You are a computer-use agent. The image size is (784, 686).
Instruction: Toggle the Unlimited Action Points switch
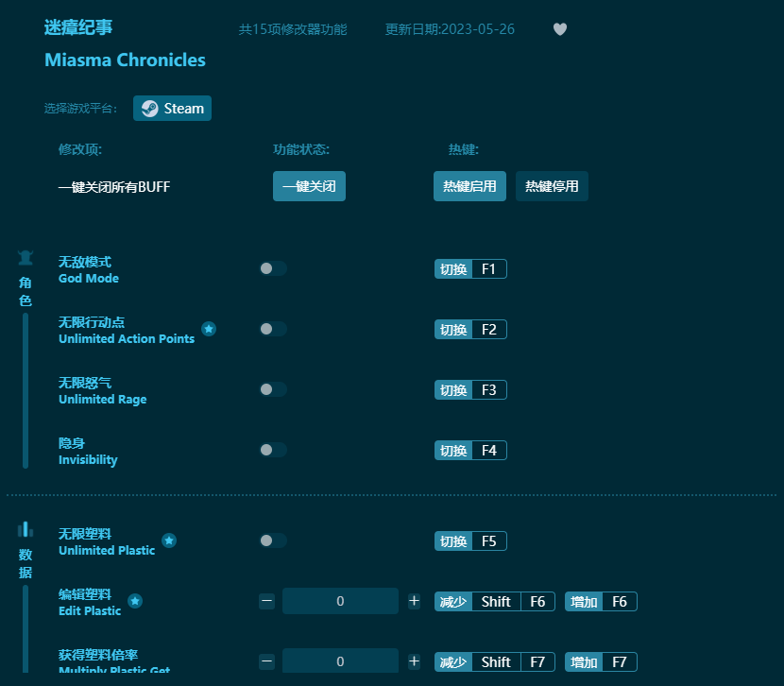[273, 329]
